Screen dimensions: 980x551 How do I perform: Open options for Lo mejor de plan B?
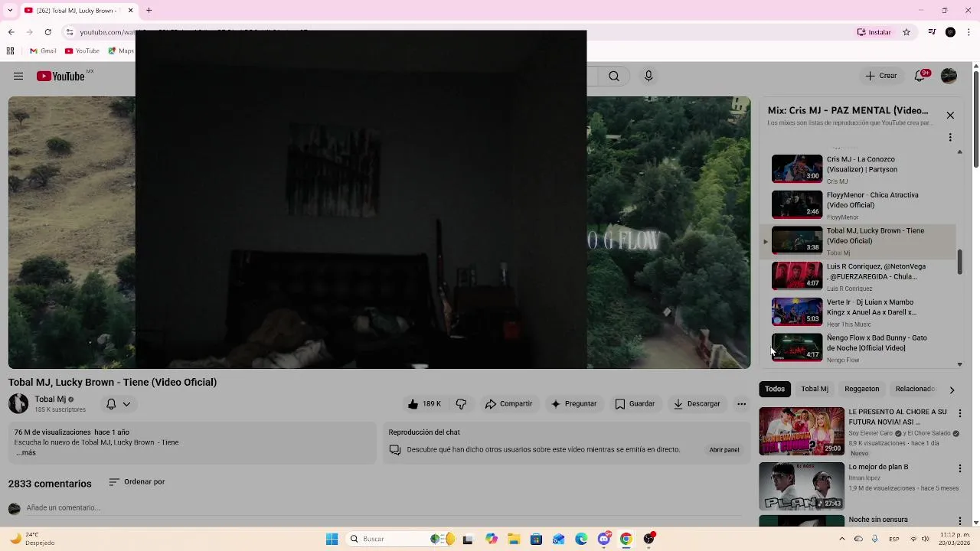point(960,468)
